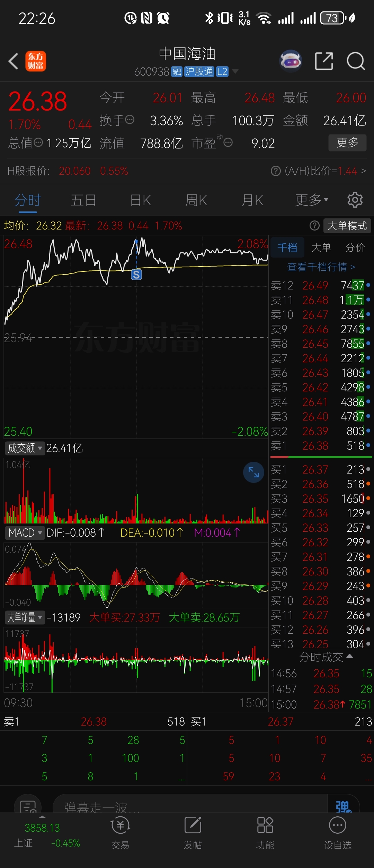Expand stock title dropdown arrow
The width and height of the screenshot is (374, 868).
[x=235, y=71]
